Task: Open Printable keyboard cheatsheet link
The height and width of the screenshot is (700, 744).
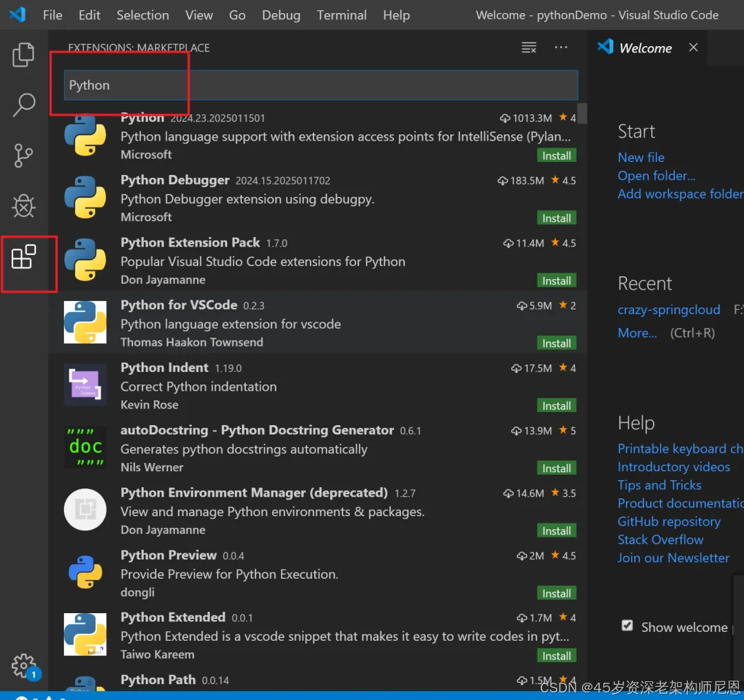Action: pos(681,449)
